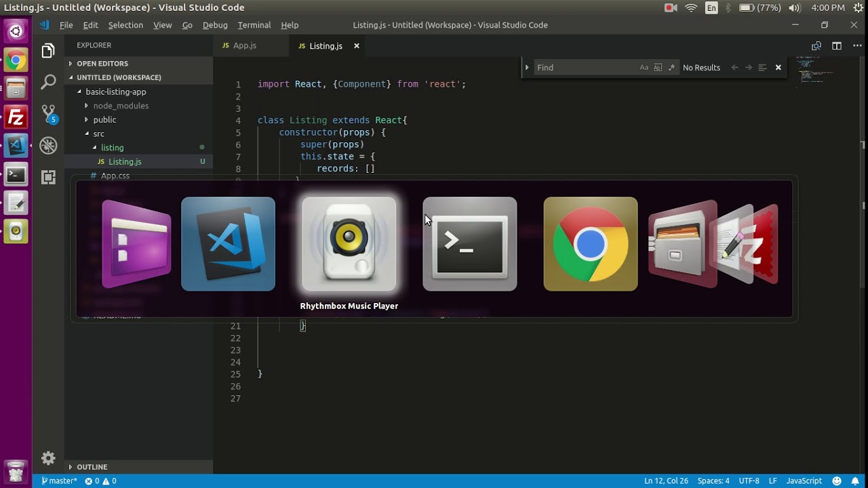Open Source Control view with 5 badge
868x488 pixels.
tap(48, 113)
